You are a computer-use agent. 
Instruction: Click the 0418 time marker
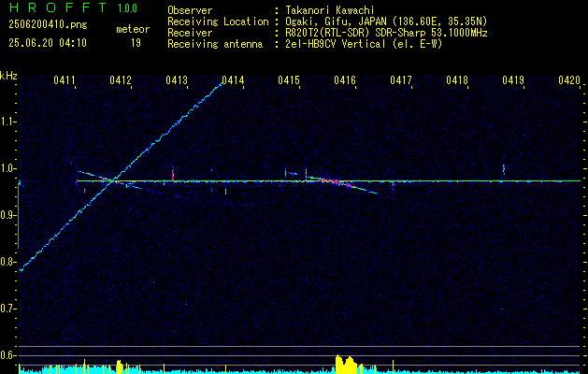tap(457, 79)
